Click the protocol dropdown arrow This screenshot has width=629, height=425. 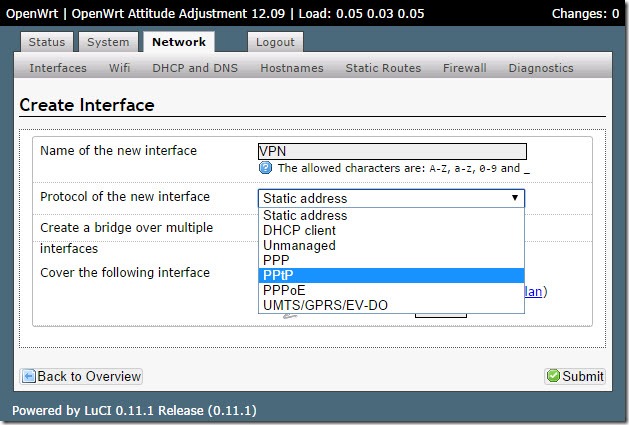click(x=515, y=198)
